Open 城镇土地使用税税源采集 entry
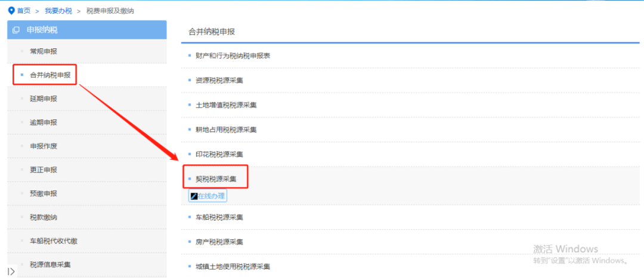 pos(233,267)
